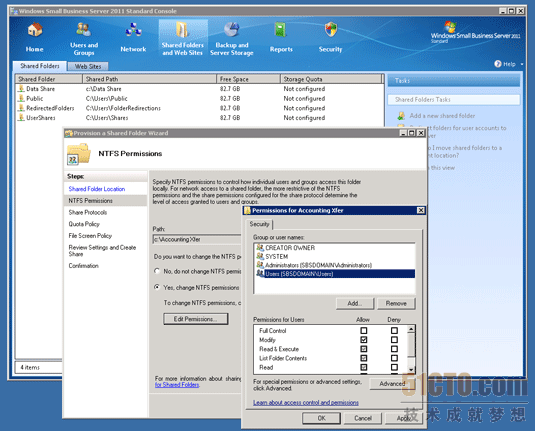
Task: Open the Home section icon
Action: click(35, 30)
